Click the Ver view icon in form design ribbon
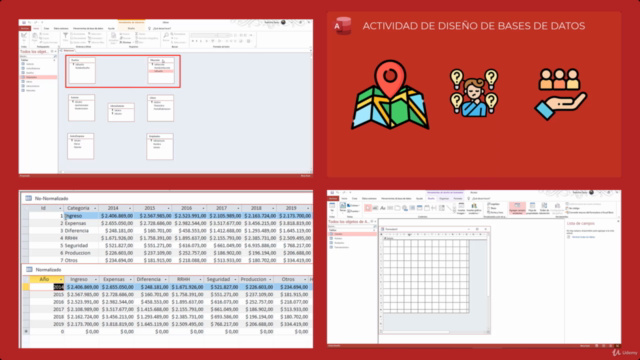Viewport: 640px width, 360px height. pos(332,207)
